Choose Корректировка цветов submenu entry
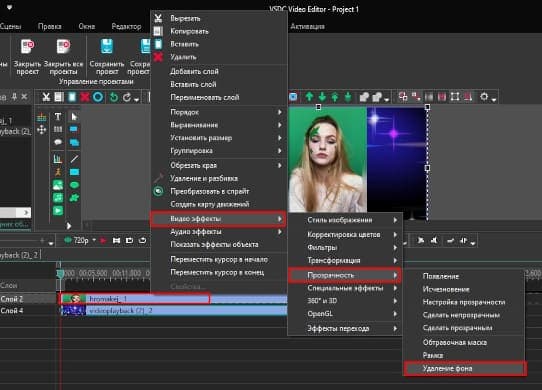Viewport: 542px width, 390px height. (x=345, y=234)
